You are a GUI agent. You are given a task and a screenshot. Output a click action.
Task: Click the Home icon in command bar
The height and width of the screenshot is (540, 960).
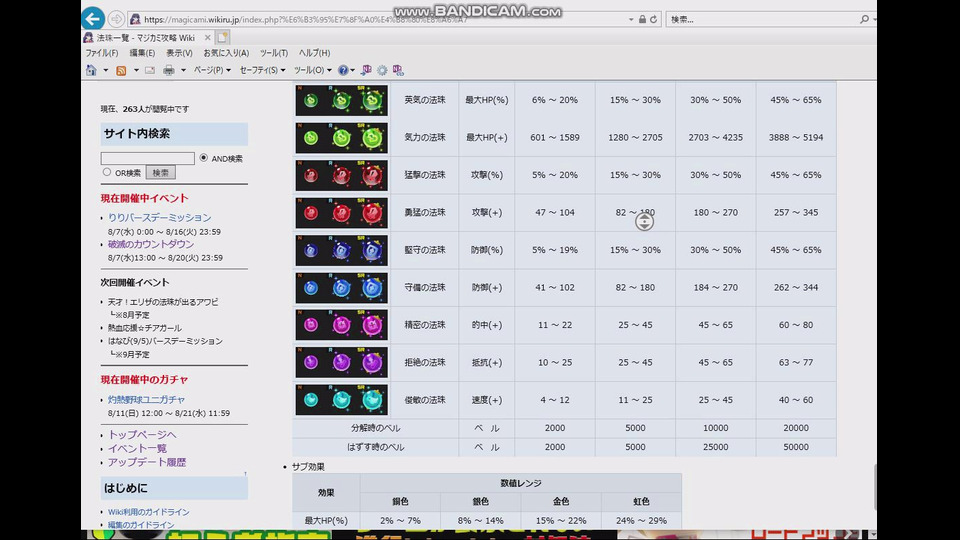tap(91, 70)
